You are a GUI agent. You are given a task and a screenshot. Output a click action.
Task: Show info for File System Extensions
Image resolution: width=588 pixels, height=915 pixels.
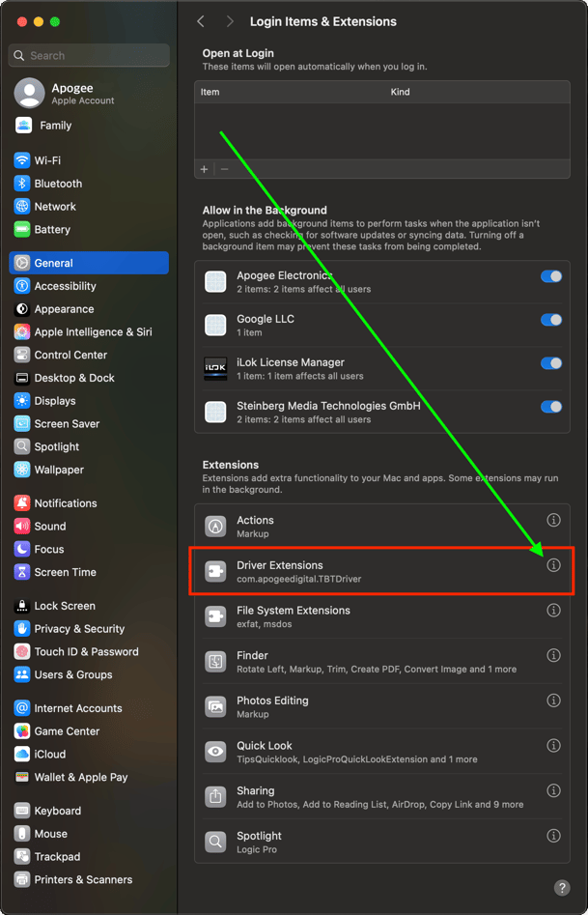point(553,610)
